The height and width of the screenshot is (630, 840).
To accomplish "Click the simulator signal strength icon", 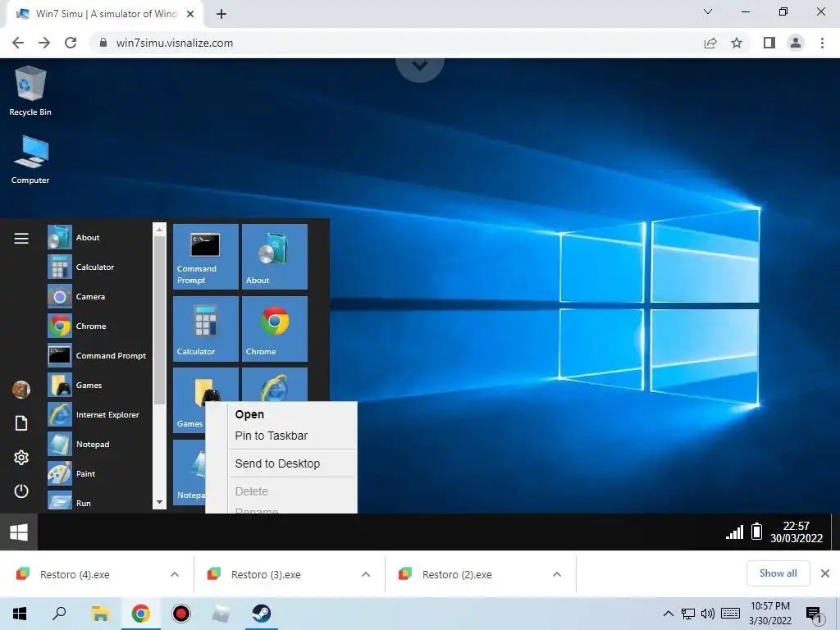I will (x=734, y=532).
